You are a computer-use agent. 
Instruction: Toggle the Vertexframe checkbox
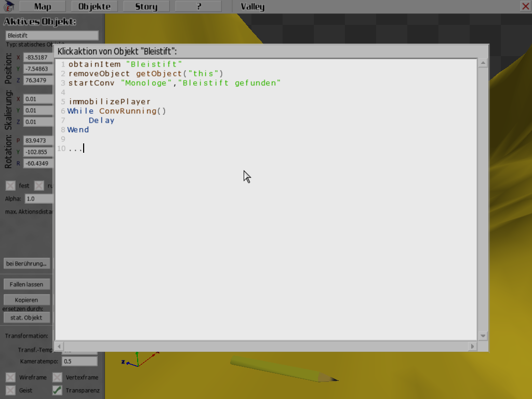57,377
